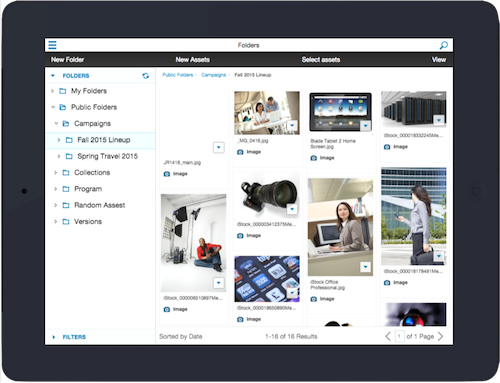Open the photo studio man thumbnail
Image resolution: width=500 pixels, height=383 pixels.
click(193, 243)
